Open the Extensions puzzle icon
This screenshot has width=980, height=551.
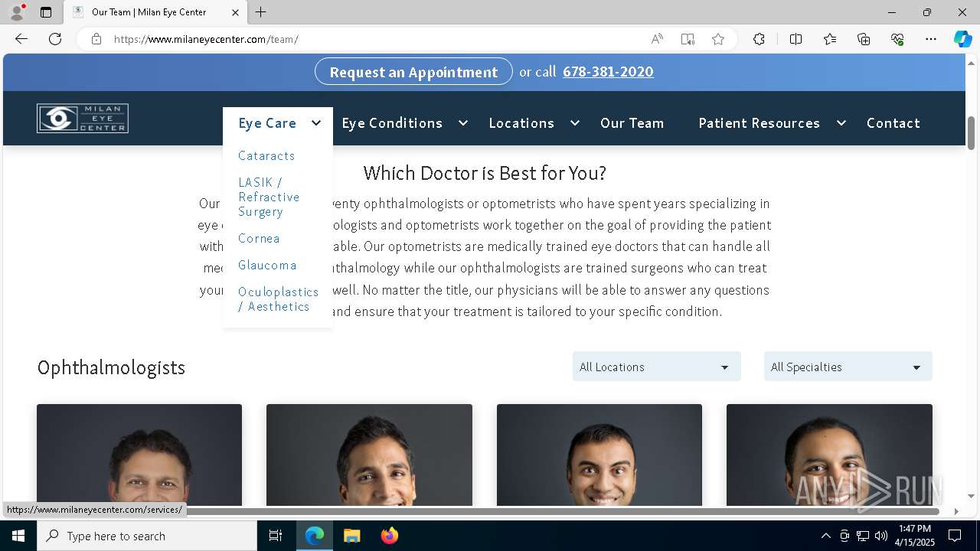(759, 39)
